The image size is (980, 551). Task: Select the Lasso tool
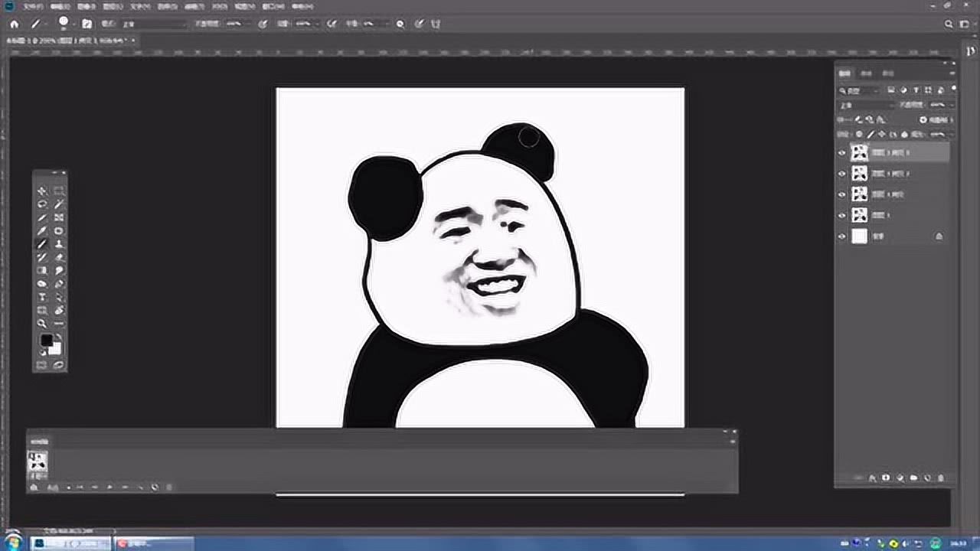pos(42,204)
